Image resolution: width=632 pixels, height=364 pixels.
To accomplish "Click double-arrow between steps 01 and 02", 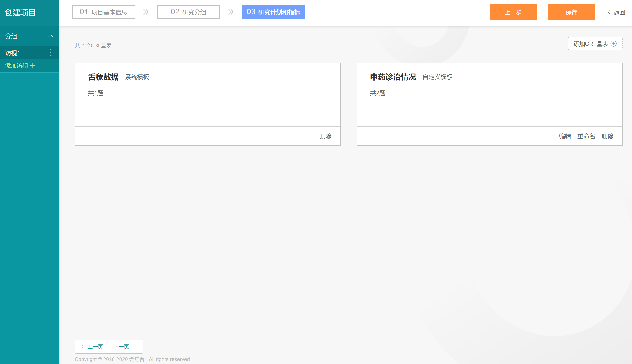I will (146, 12).
